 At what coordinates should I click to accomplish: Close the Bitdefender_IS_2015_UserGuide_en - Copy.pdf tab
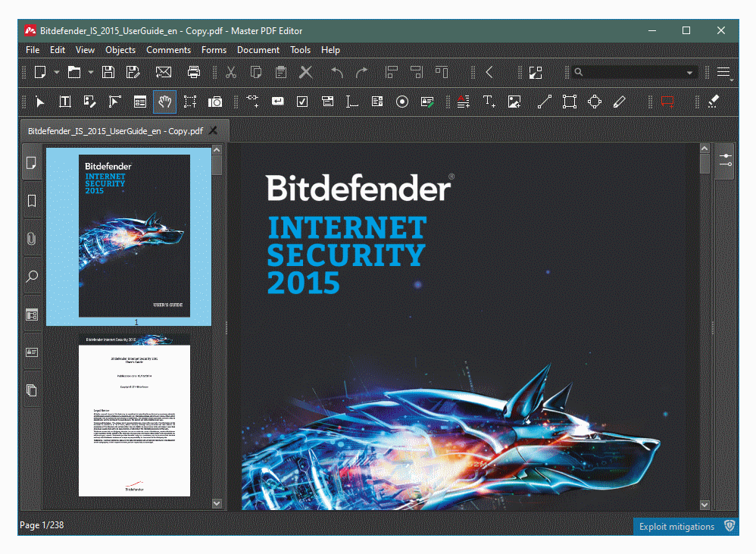coord(213,130)
